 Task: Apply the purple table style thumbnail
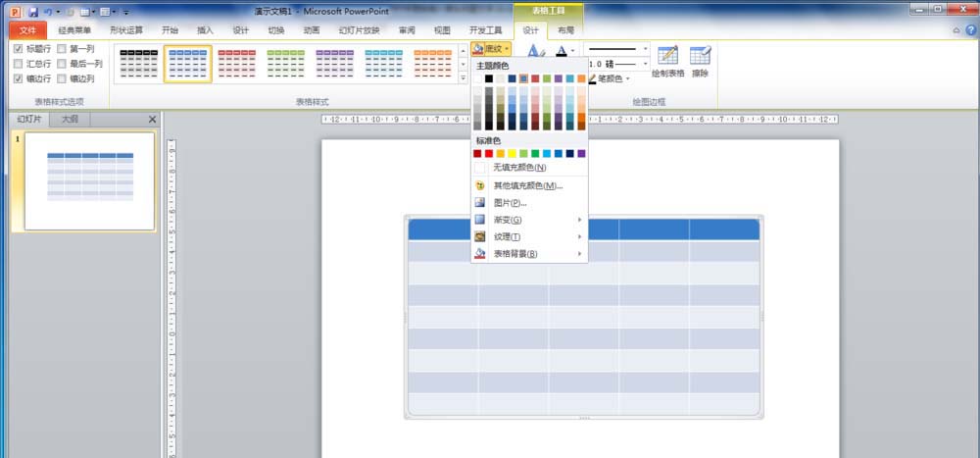point(335,64)
